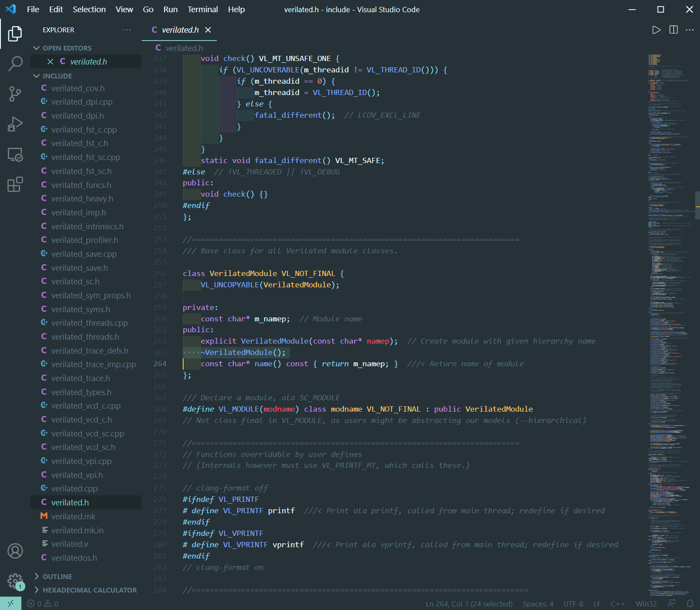This screenshot has height=610, width=700.
Task: Open the View menu
Action: [x=124, y=9]
